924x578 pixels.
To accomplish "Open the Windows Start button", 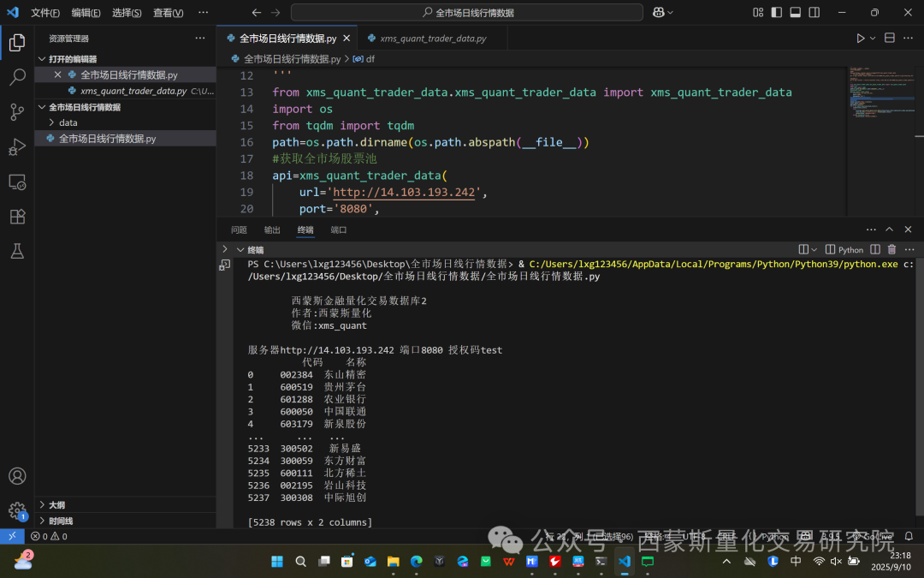I will click(277, 561).
